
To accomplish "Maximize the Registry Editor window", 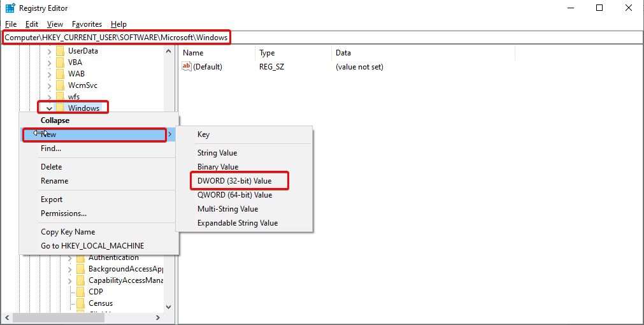I will (599, 8).
